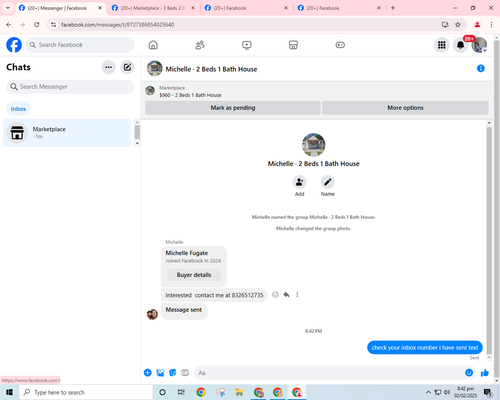Click the Search Messenger field

70,87
